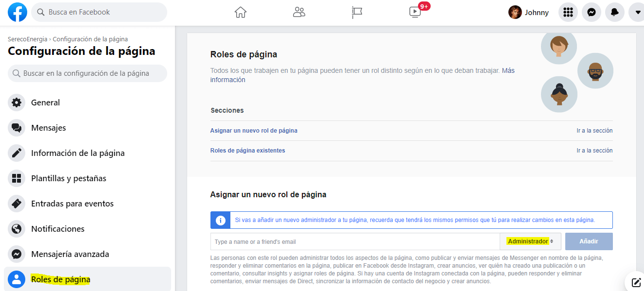Open the Administrador role dropdown
Viewport: 644px width, 291px height.
[x=530, y=241]
